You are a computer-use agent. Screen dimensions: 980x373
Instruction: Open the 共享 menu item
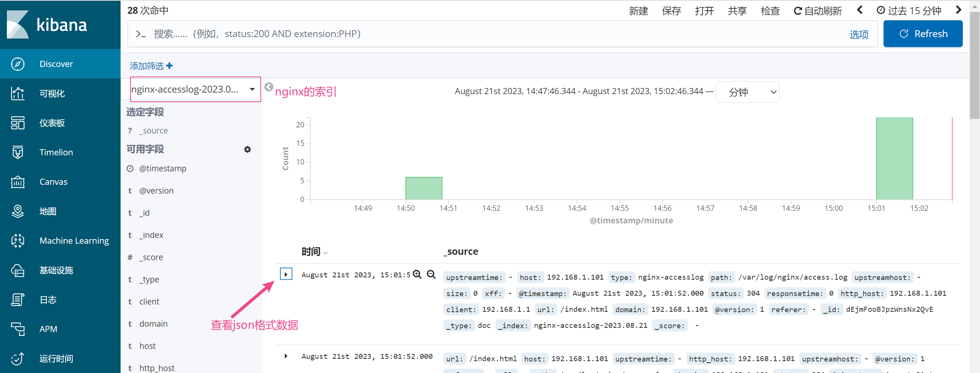(737, 11)
